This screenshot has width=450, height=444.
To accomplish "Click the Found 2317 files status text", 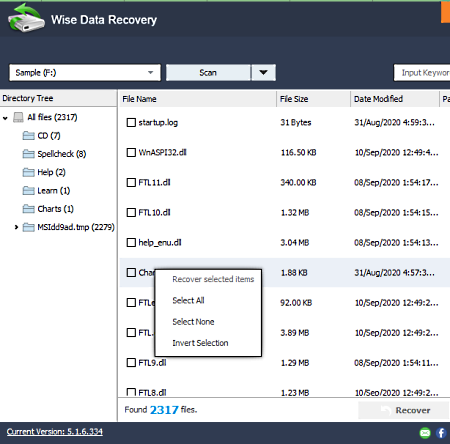I will pyautogui.click(x=161, y=410).
